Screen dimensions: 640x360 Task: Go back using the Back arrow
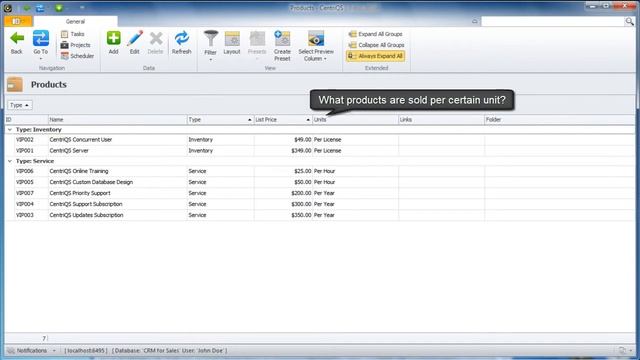point(17,43)
